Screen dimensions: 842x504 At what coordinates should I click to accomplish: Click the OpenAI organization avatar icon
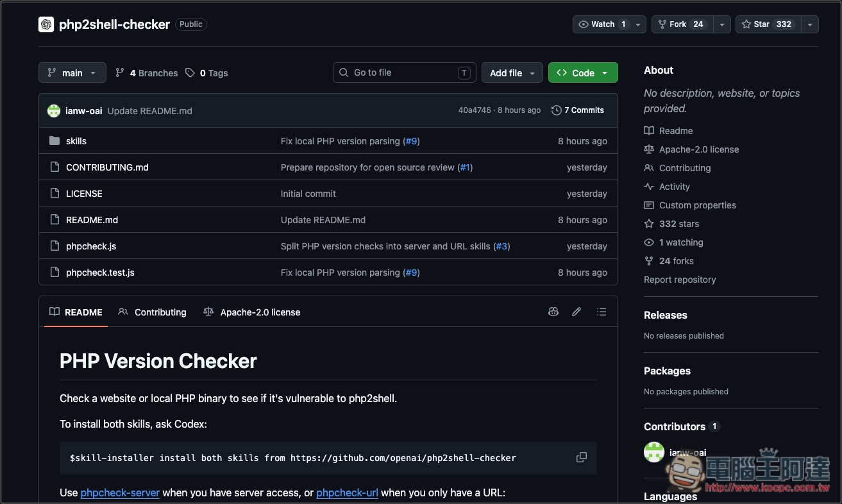pyautogui.click(x=46, y=24)
